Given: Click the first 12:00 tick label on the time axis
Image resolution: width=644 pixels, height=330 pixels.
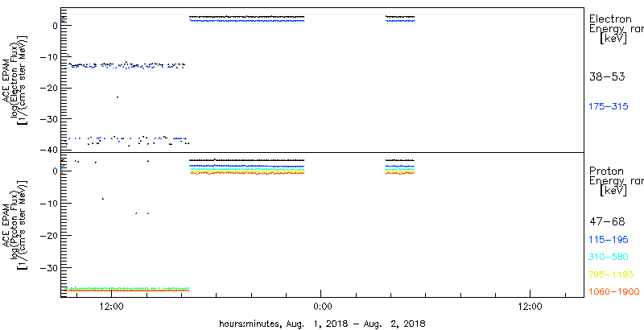Looking at the screenshot, I should tap(112, 306).
